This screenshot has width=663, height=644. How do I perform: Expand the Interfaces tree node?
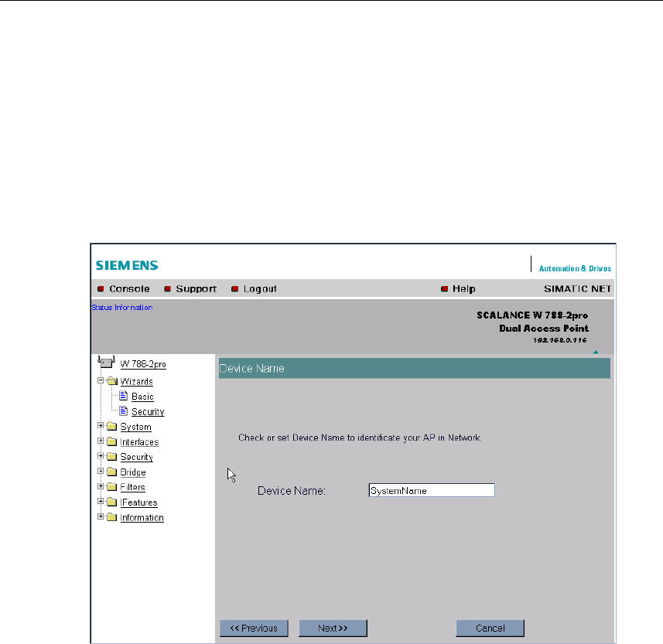click(101, 441)
